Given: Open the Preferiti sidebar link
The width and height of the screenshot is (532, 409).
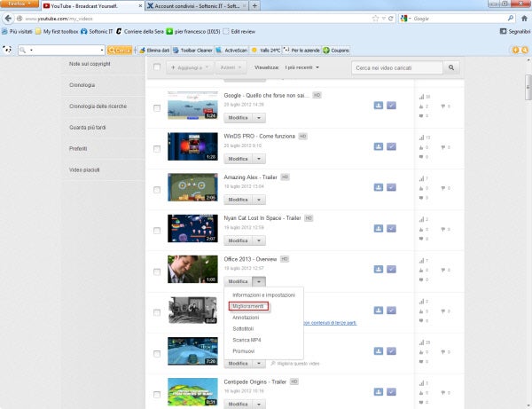Looking at the screenshot, I should point(78,149).
